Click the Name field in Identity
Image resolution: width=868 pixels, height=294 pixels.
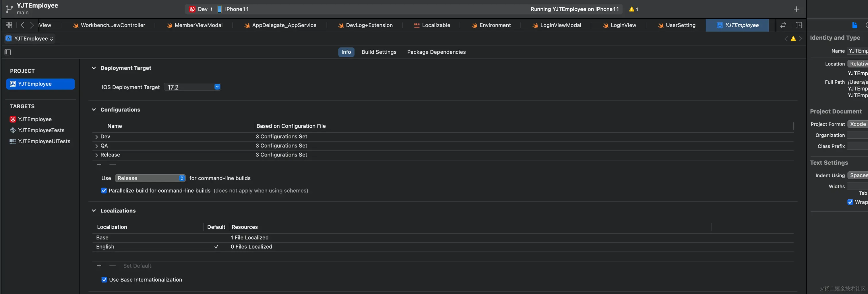click(858, 51)
